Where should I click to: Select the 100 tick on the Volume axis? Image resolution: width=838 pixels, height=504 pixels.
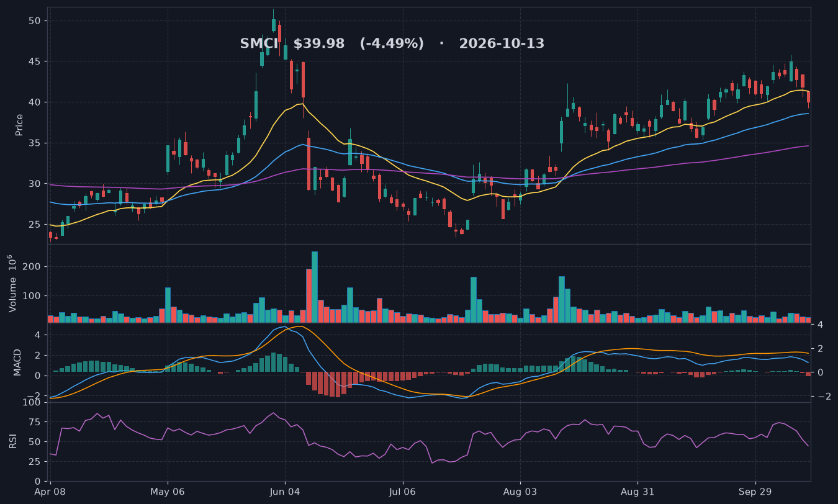(32, 296)
